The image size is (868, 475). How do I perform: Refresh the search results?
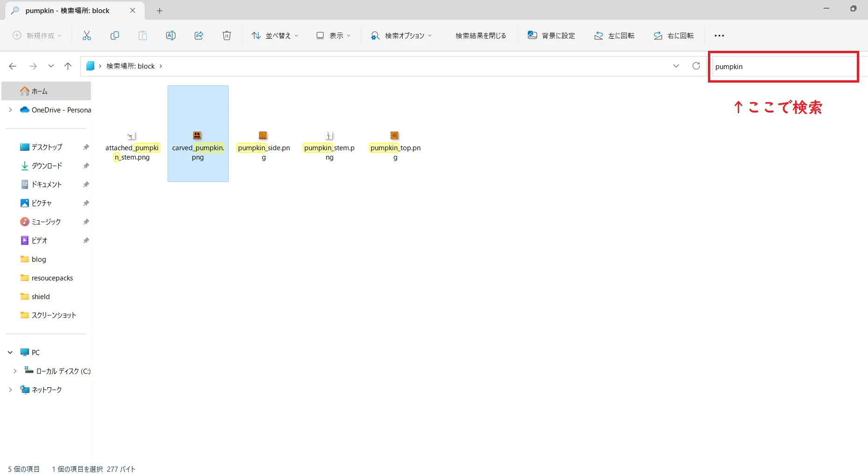coord(696,66)
